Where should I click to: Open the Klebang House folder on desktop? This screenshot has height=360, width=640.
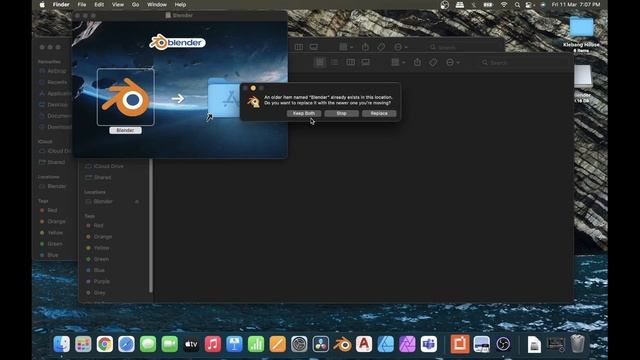tap(582, 27)
